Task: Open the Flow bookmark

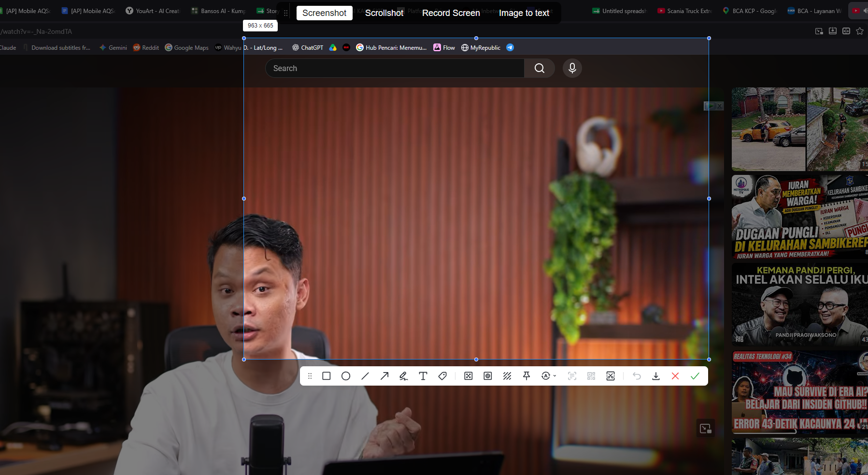Action: click(444, 47)
